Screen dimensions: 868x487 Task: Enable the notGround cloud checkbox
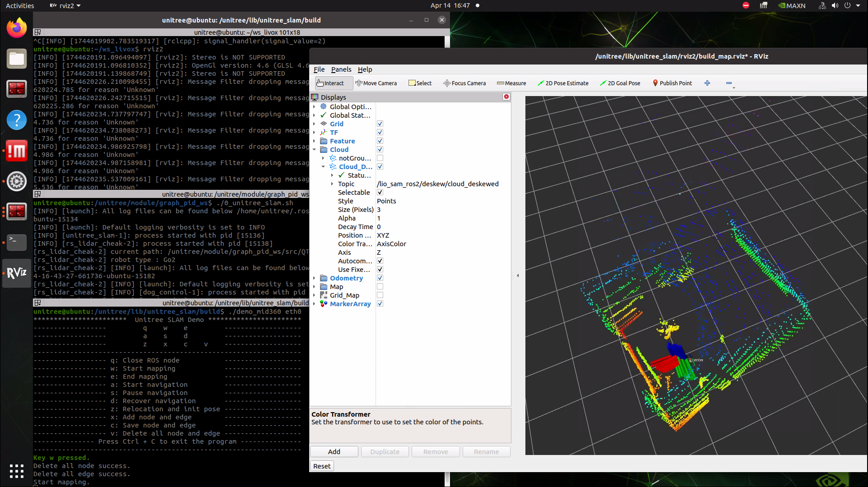[x=380, y=158]
